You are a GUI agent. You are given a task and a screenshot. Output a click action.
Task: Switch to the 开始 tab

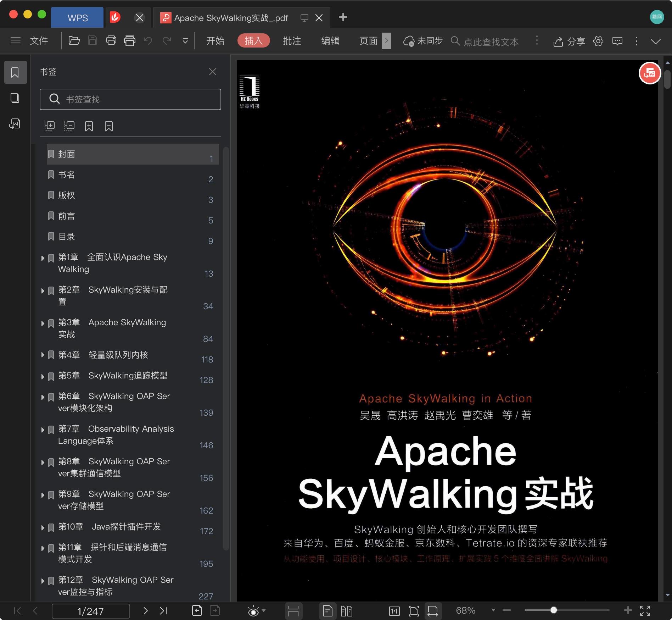tap(215, 41)
